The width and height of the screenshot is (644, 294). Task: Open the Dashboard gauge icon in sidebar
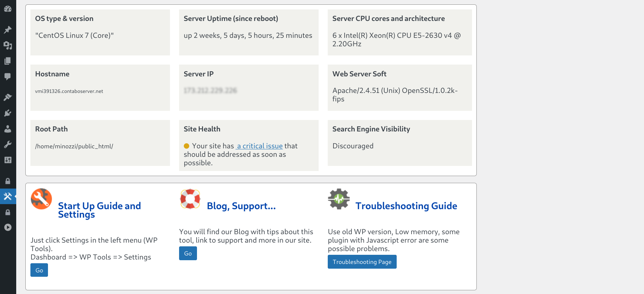pos(8,9)
